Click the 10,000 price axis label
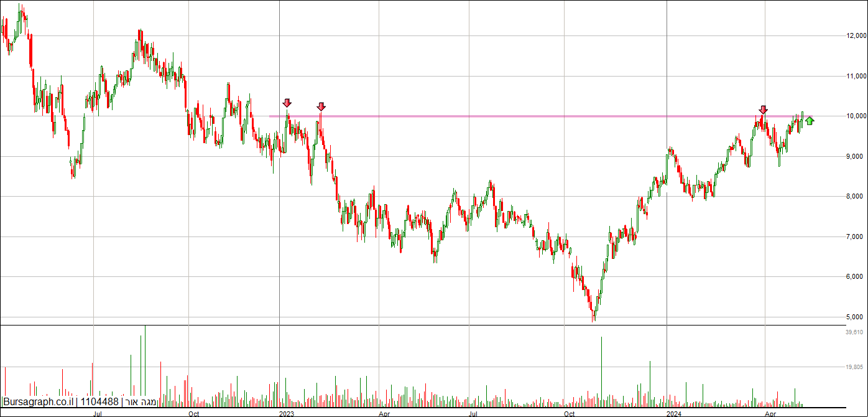868x417 pixels. [857, 116]
